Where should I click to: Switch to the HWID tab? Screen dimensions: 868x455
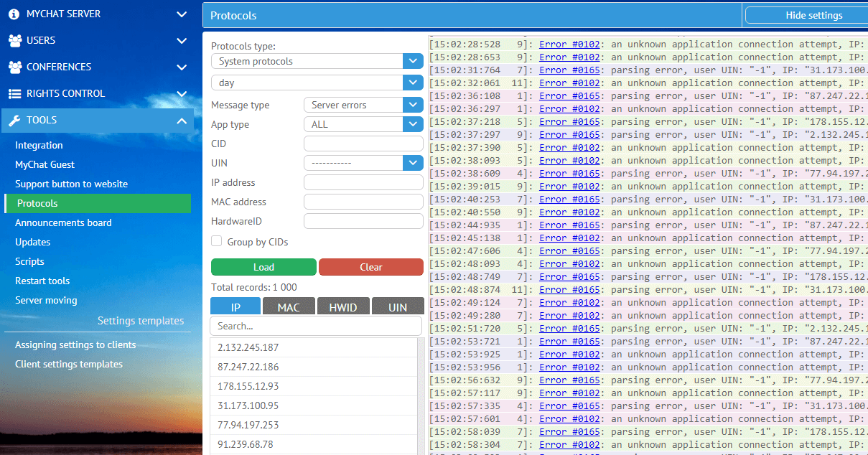(343, 307)
